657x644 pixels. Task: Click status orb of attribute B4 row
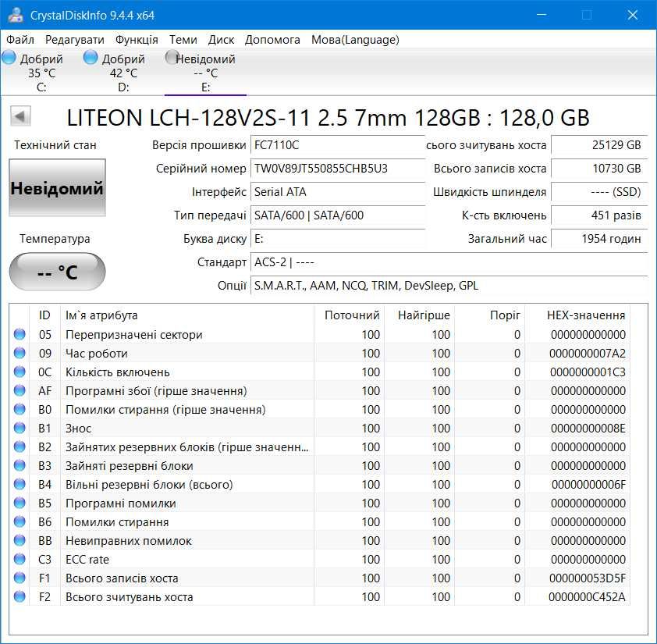coord(20,484)
